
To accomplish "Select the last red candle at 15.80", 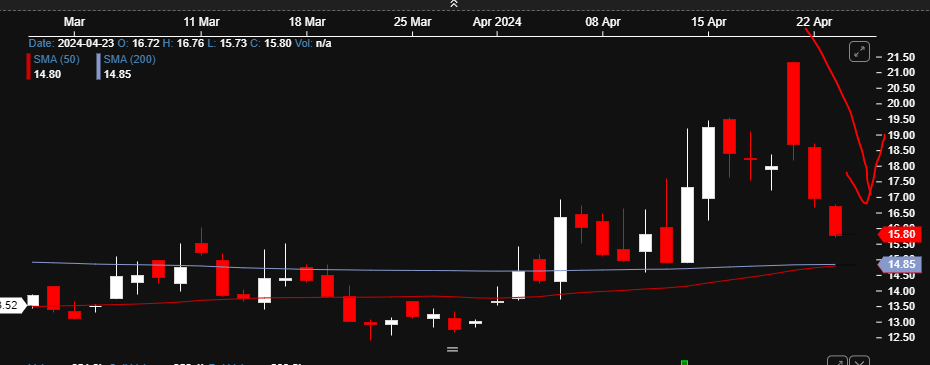I will [x=835, y=221].
